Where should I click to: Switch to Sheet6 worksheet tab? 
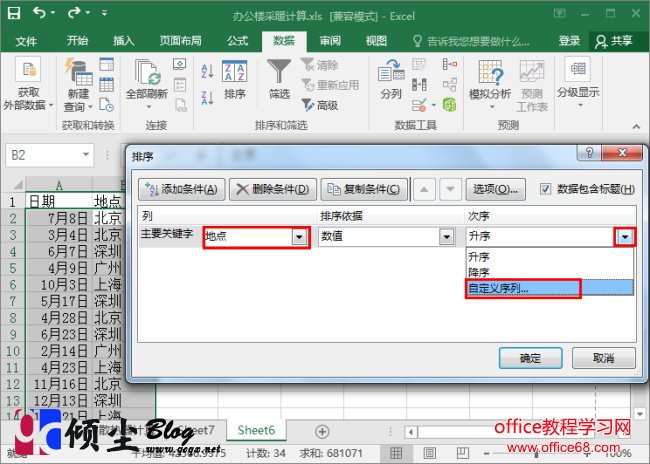point(256,430)
